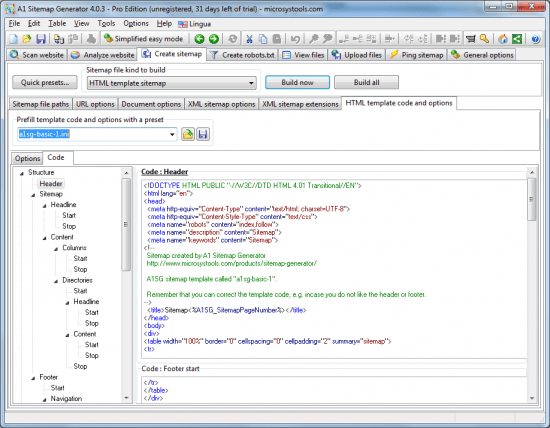Click the Build now button
Screen dimensions: 550x428
(297, 82)
